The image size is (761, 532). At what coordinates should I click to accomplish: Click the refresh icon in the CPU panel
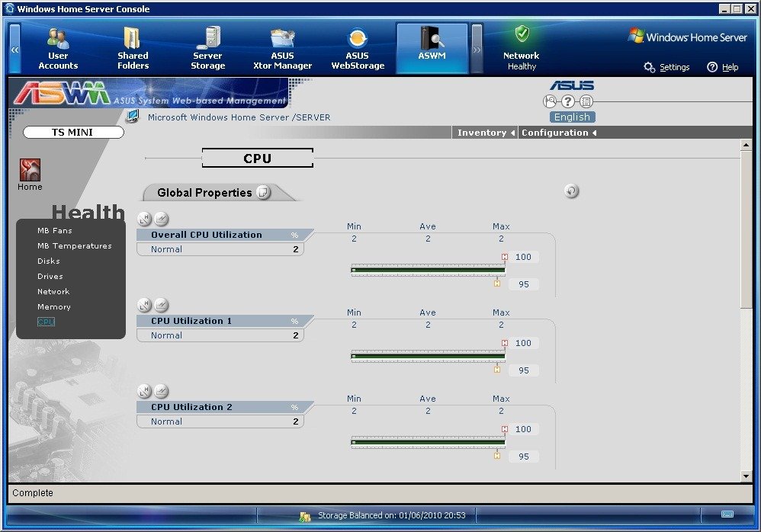(x=572, y=191)
